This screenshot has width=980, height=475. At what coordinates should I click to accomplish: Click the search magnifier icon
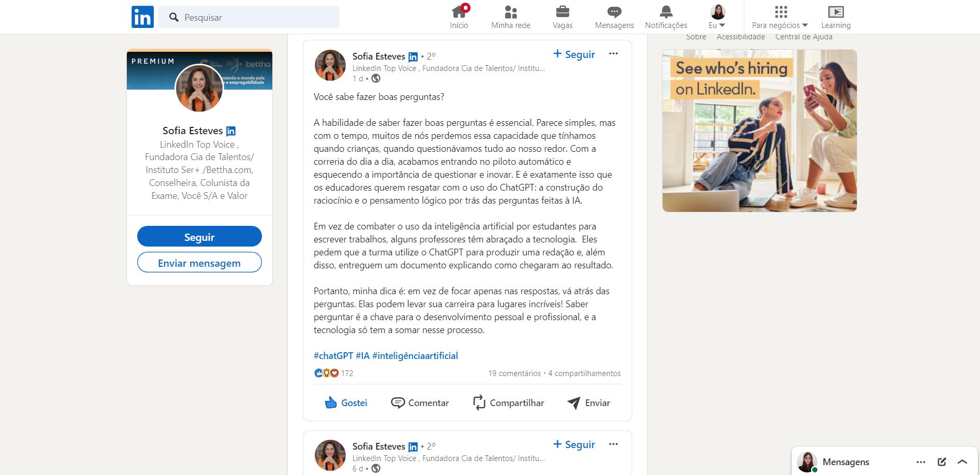174,17
